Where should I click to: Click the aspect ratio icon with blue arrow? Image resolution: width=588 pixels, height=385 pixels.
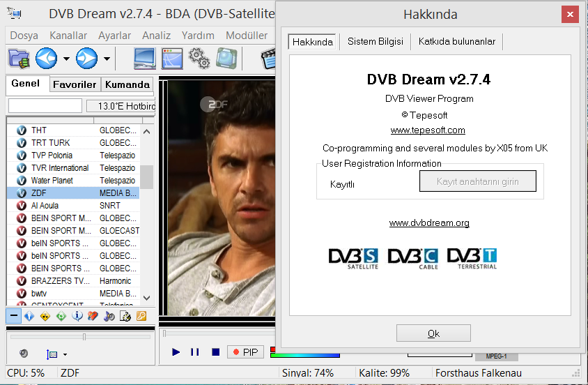(x=52, y=354)
